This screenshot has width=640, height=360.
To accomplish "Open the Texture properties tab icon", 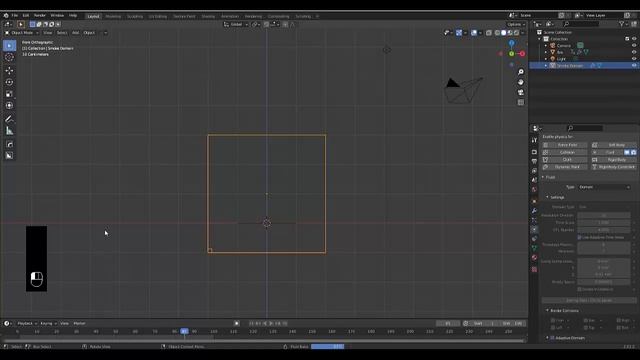I will tap(534, 269).
